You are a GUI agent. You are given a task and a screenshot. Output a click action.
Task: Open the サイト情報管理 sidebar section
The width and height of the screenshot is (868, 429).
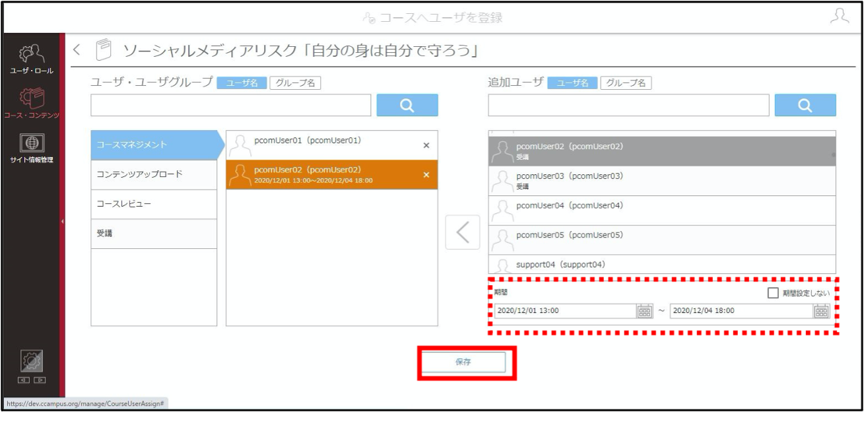tap(31, 148)
